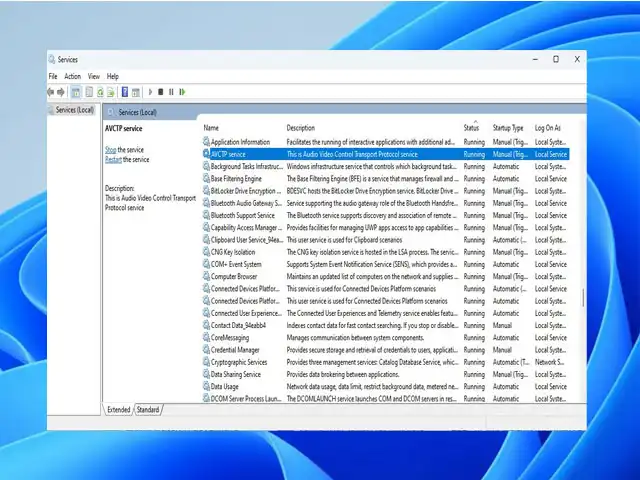Viewport: 640px width, 480px height.
Task: Open the Action menu
Action: click(73, 76)
